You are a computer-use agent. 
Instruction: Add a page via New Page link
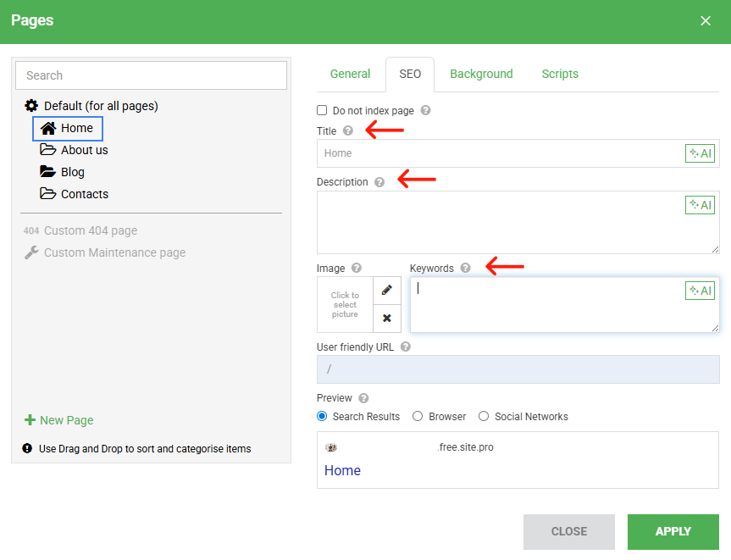pyautogui.click(x=66, y=420)
